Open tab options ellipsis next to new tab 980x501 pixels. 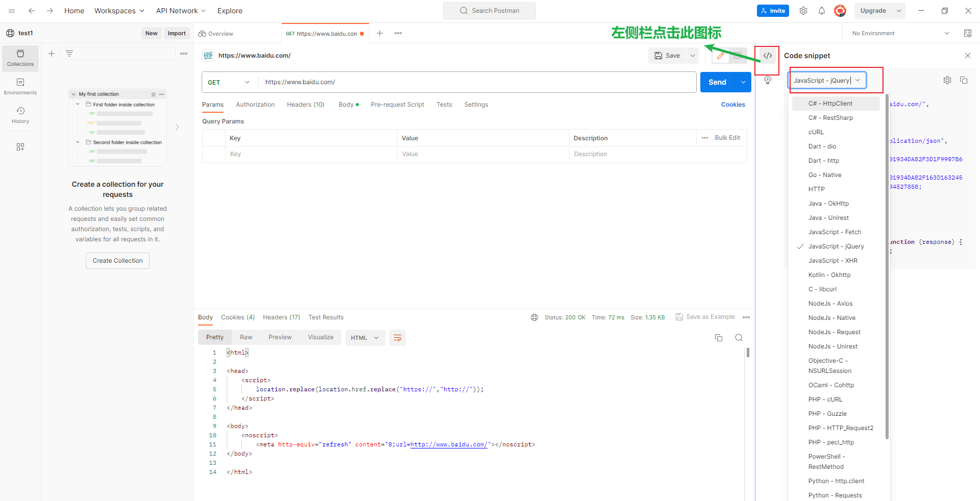[398, 33]
